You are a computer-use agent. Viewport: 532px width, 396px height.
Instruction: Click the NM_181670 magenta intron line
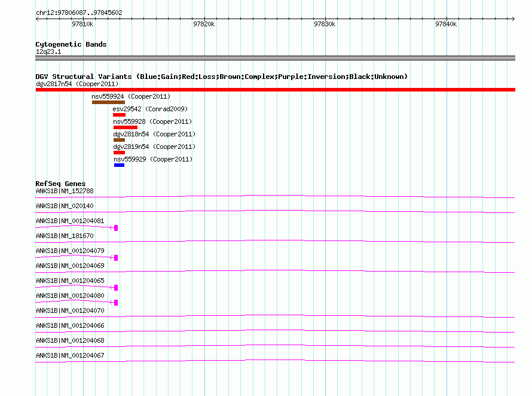pyautogui.click(x=275, y=241)
